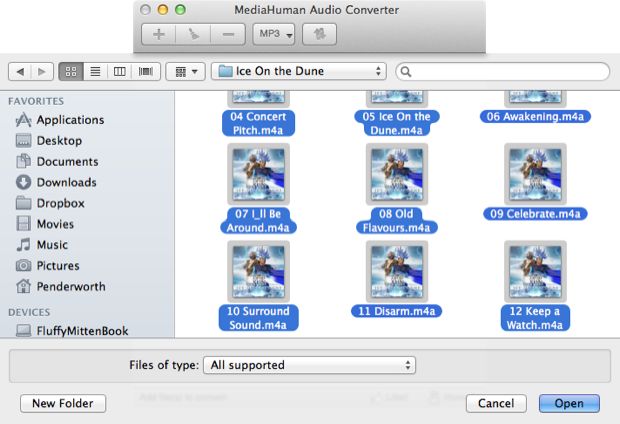620x424 pixels.
Task: Click the start conversion icon
Action: 319,34
